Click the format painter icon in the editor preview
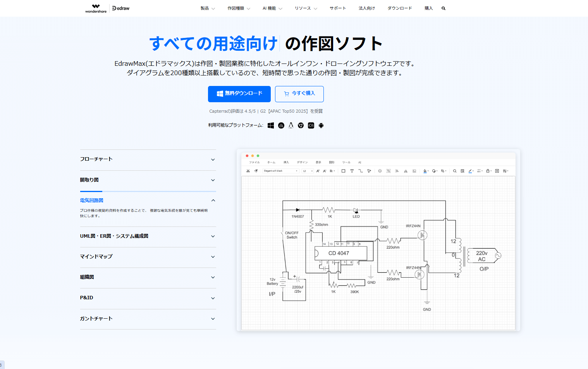 pos(256,171)
